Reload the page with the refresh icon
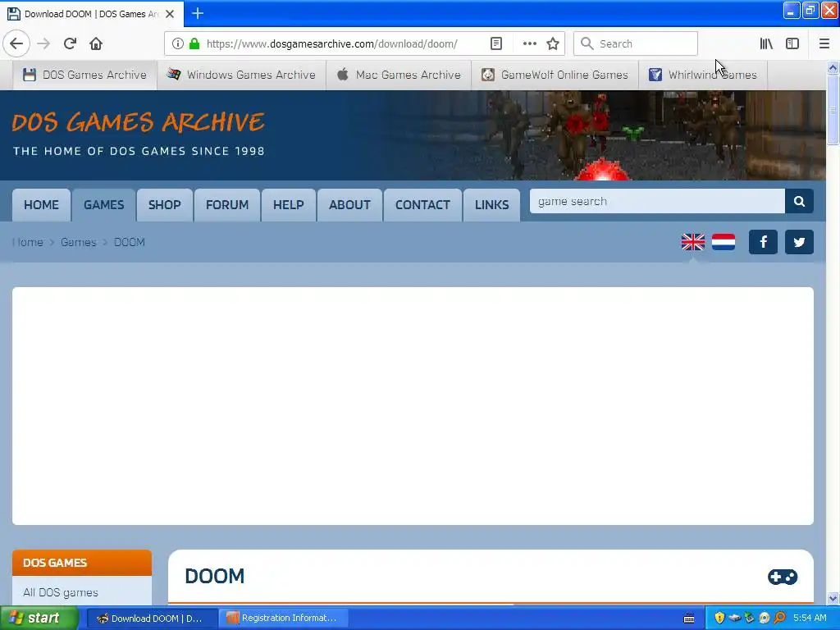Viewport: 840px width, 630px height. [x=71, y=44]
